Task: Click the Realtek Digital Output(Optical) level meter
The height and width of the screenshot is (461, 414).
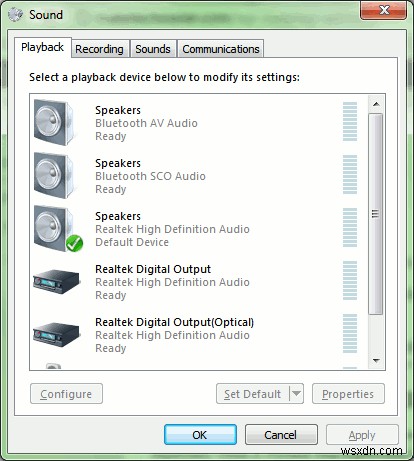Action: pyautogui.click(x=350, y=334)
